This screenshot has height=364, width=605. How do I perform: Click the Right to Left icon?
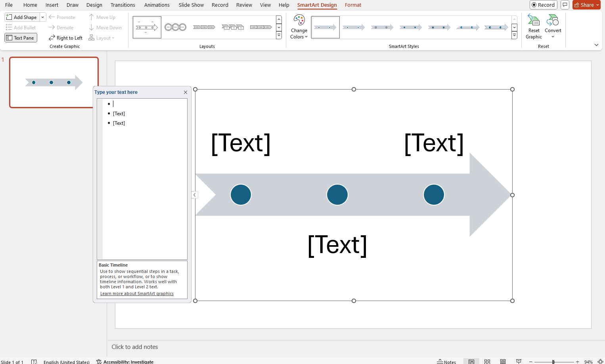[65, 38]
